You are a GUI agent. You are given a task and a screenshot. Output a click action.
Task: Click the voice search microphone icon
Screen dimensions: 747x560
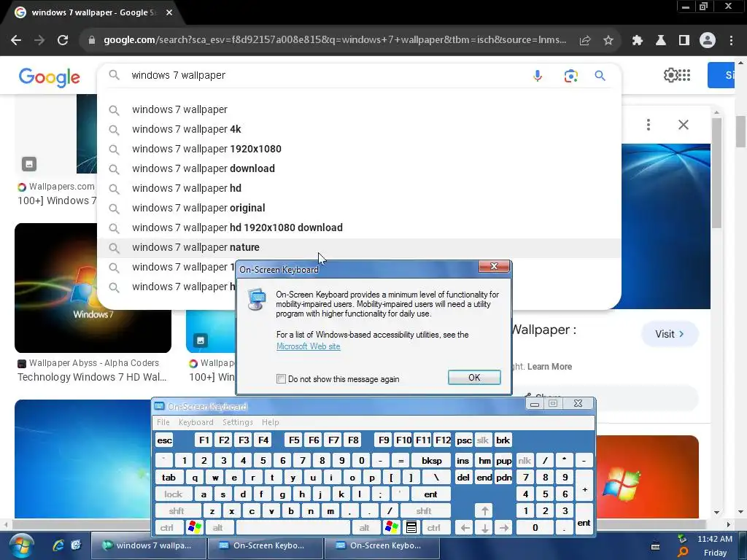[538, 76]
